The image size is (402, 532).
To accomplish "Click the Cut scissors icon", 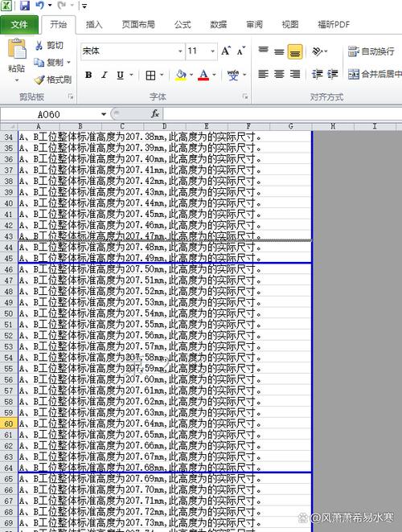I will click(39, 45).
